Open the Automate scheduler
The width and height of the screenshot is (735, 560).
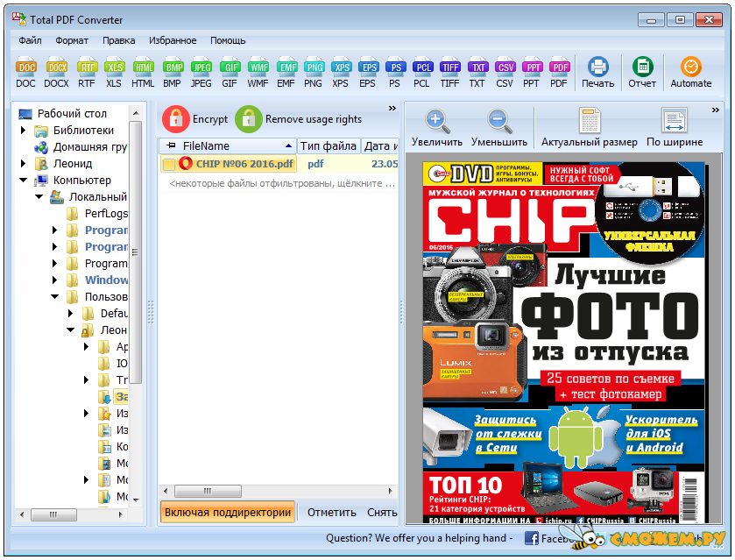(x=691, y=73)
